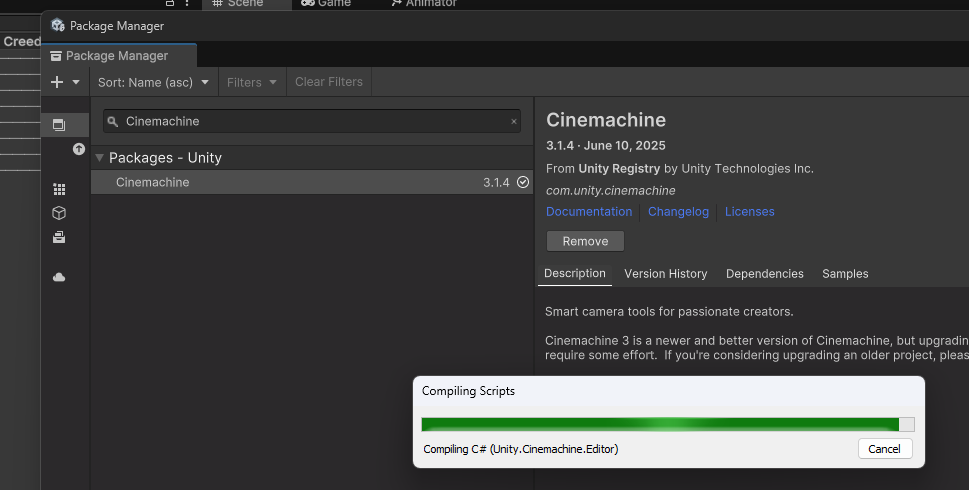Select the Built-in packages sidebar icon
This screenshot has height=490, width=969.
tap(59, 237)
